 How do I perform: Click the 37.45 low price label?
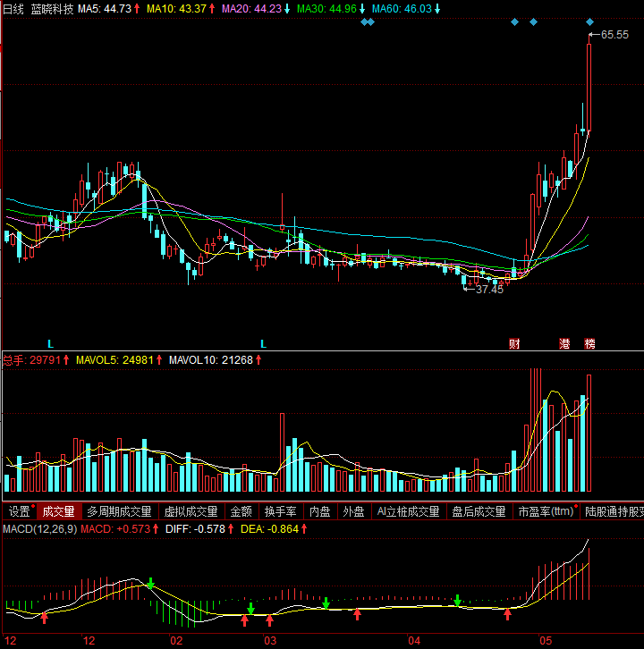[x=489, y=290]
